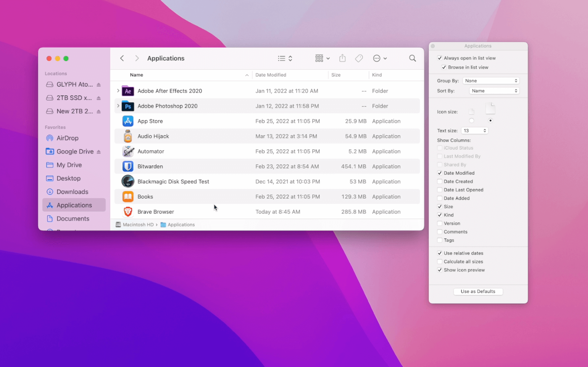Expand the Adobe After Effects 2020 folder
Screen dimensions: 588x367
(x=118, y=91)
